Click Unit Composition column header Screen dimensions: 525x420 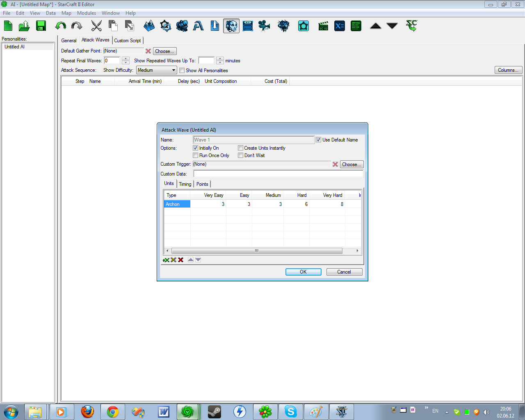[x=226, y=81]
